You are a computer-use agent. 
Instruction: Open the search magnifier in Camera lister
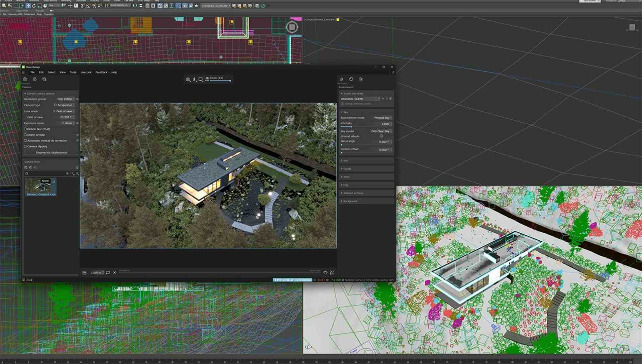(27, 173)
